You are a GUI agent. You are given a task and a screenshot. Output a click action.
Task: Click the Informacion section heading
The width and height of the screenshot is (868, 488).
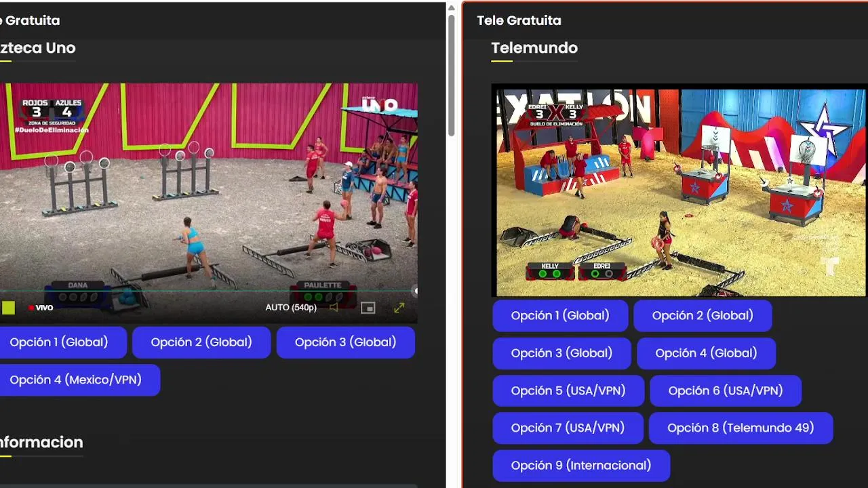(x=41, y=442)
